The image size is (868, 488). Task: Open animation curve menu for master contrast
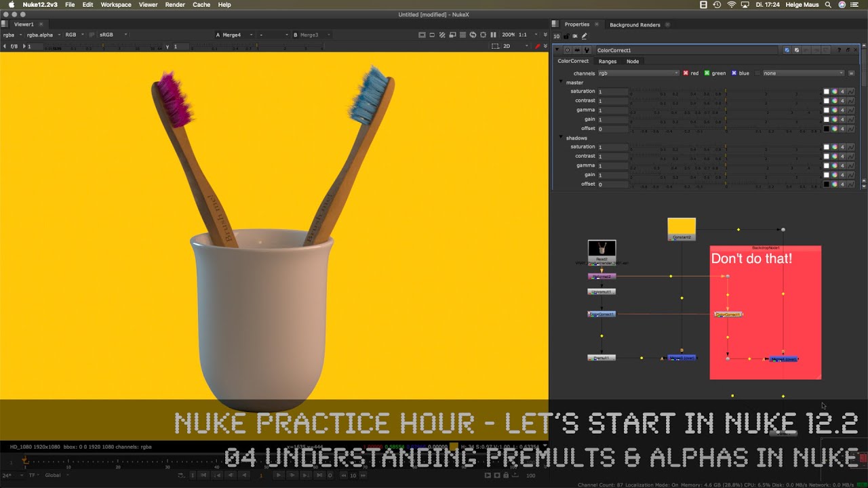(x=850, y=100)
